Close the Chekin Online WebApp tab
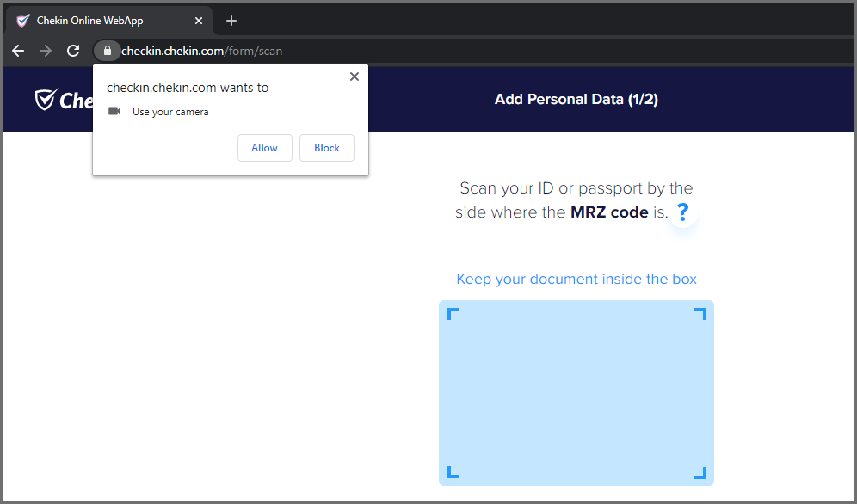Image resolution: width=857 pixels, height=504 pixels. pyautogui.click(x=200, y=21)
